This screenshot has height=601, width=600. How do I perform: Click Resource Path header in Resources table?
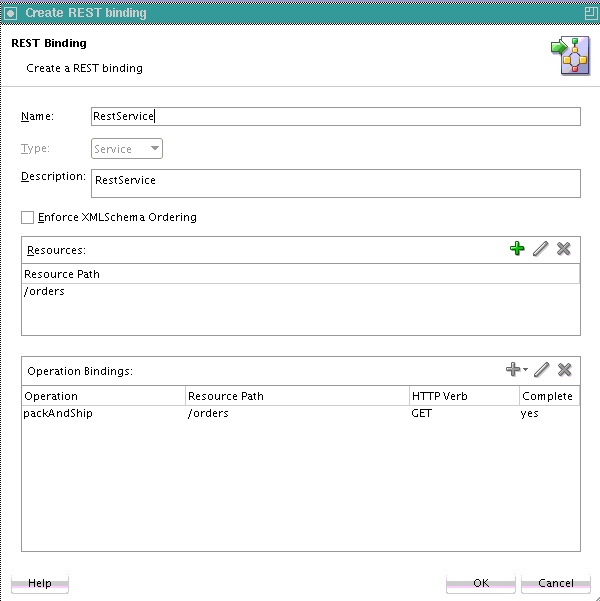(x=301, y=274)
